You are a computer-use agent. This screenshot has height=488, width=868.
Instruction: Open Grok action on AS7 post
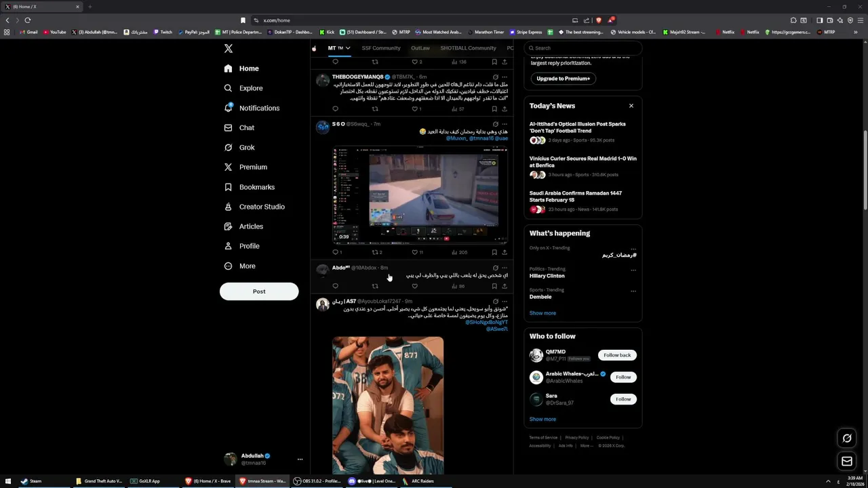[496, 301]
